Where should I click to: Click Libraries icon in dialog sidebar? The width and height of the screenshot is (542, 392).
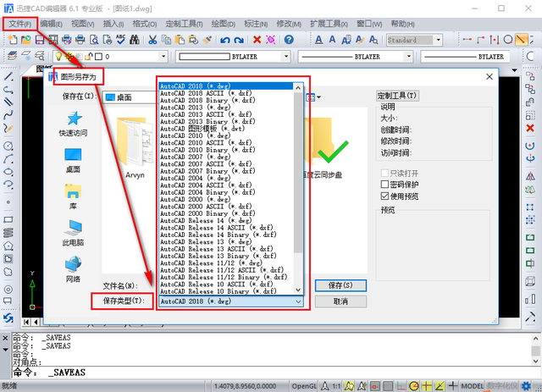click(73, 196)
